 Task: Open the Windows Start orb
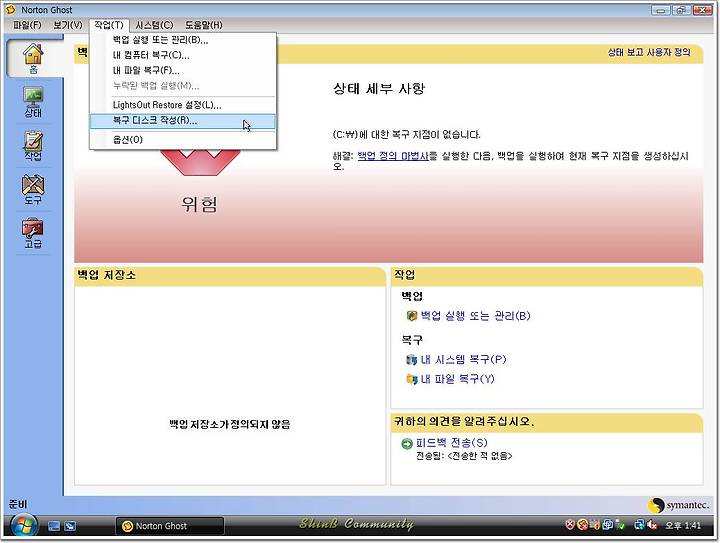pos(24,526)
